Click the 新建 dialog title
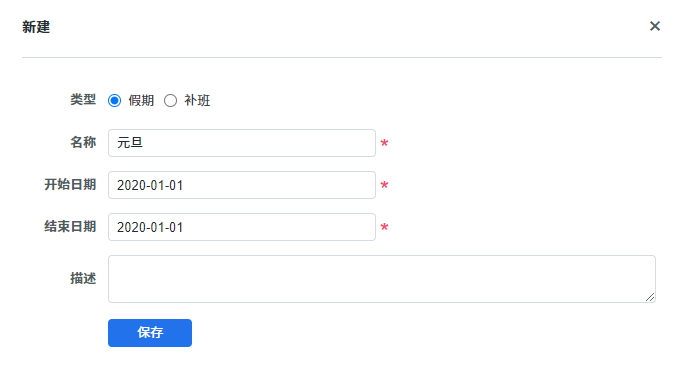This screenshot has width=683, height=370. pos(36,27)
